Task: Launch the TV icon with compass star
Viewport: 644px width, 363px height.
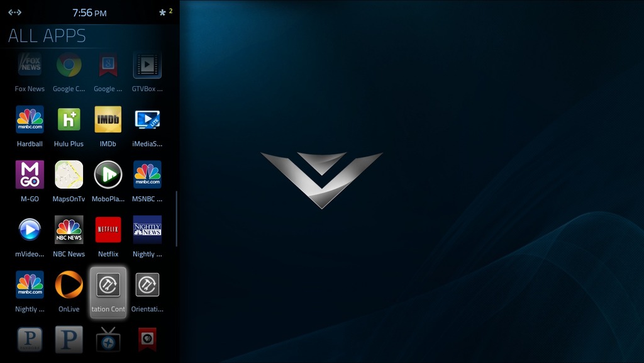Action: point(108,340)
